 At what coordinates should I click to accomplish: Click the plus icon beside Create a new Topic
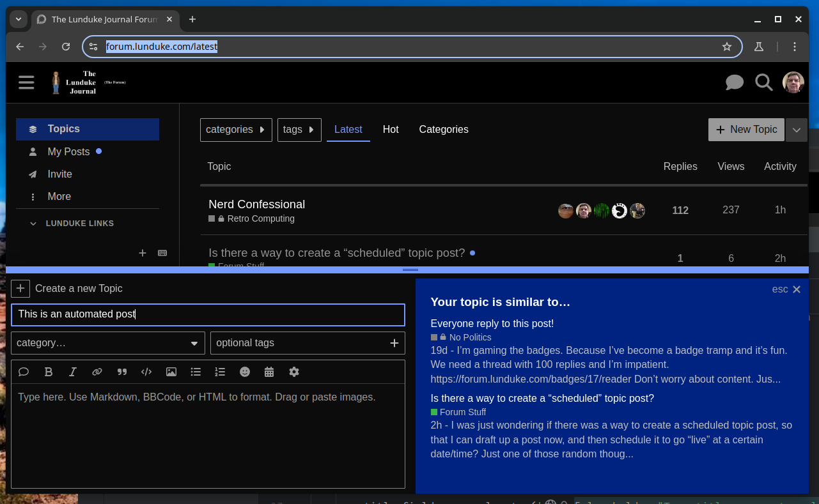20,289
